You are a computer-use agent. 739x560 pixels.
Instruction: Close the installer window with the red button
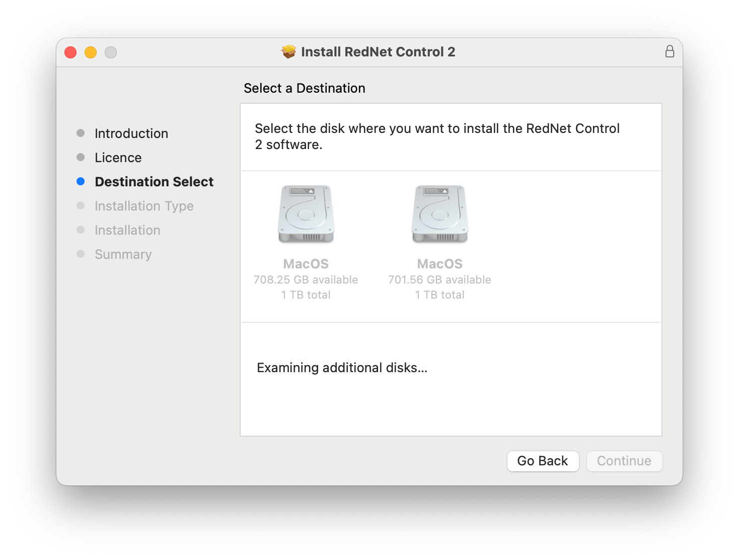pyautogui.click(x=70, y=52)
